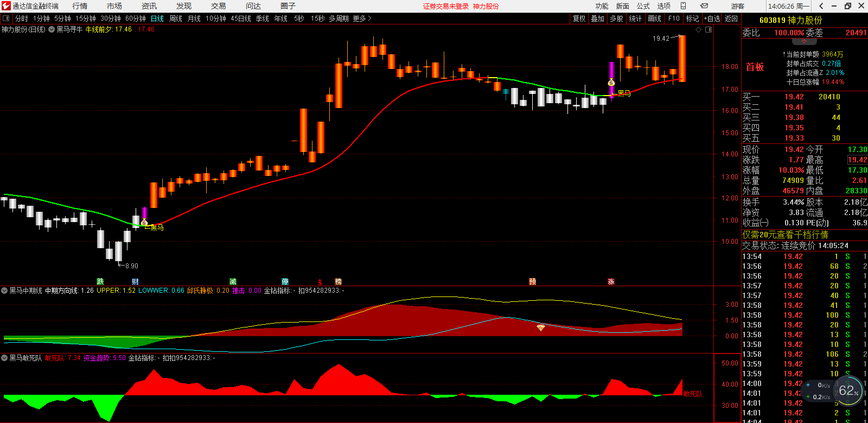Switch to 季线 quarterly period
The image size is (868, 423).
click(263, 18)
